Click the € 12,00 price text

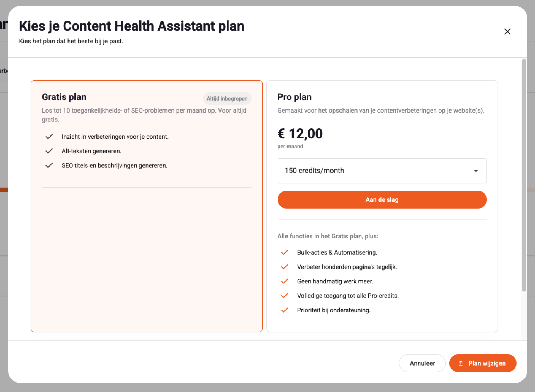(300, 134)
